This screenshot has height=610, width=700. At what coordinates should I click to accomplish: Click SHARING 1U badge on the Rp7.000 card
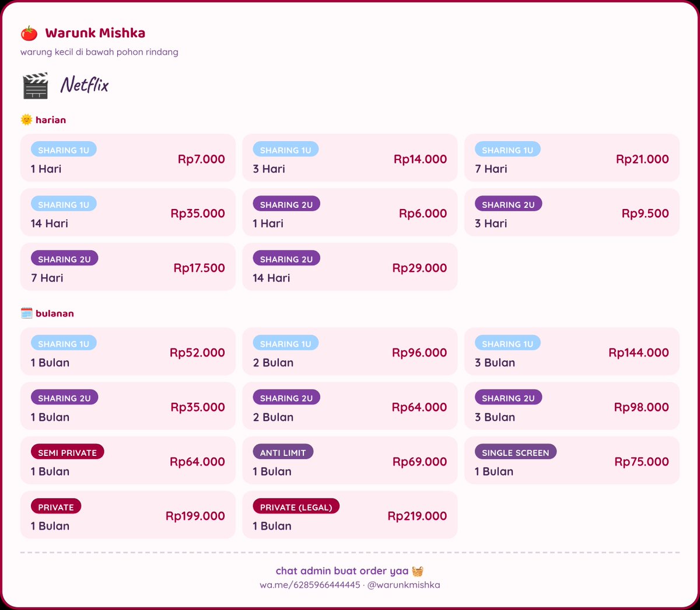[64, 149]
